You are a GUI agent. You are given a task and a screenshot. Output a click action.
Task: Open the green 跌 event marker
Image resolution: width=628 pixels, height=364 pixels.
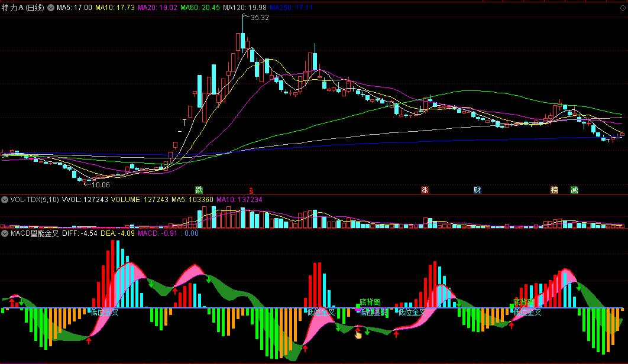[199, 190]
